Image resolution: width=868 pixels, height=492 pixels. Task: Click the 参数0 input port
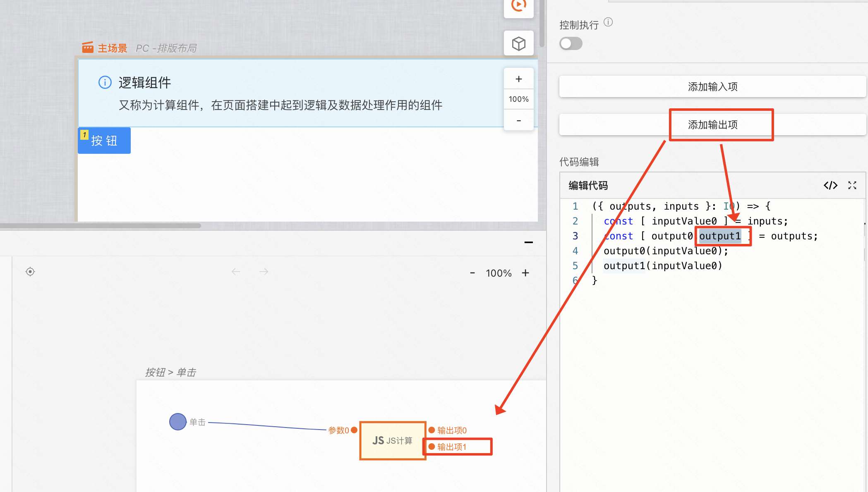(354, 430)
